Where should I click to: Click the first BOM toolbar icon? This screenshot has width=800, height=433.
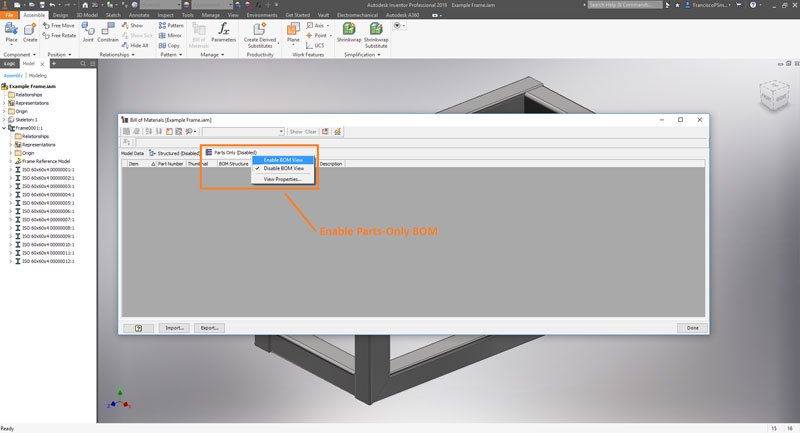click(x=127, y=132)
